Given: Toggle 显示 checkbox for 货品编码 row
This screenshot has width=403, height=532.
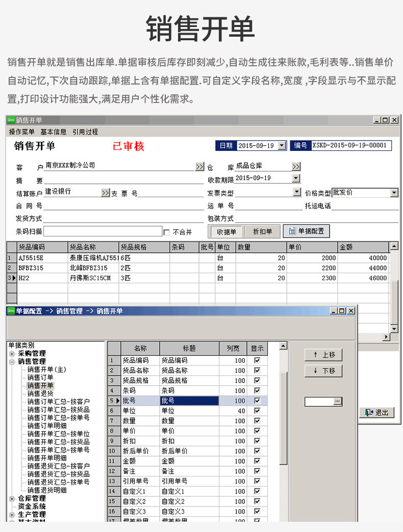Looking at the screenshot, I should pyautogui.click(x=257, y=360).
